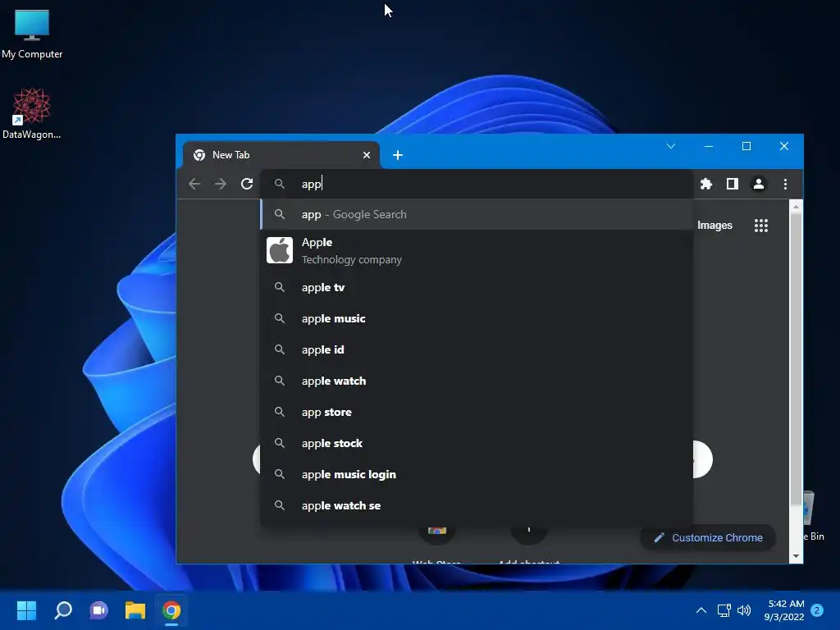Open tab search chevron dropdown
The width and height of the screenshot is (840, 630).
(671, 146)
